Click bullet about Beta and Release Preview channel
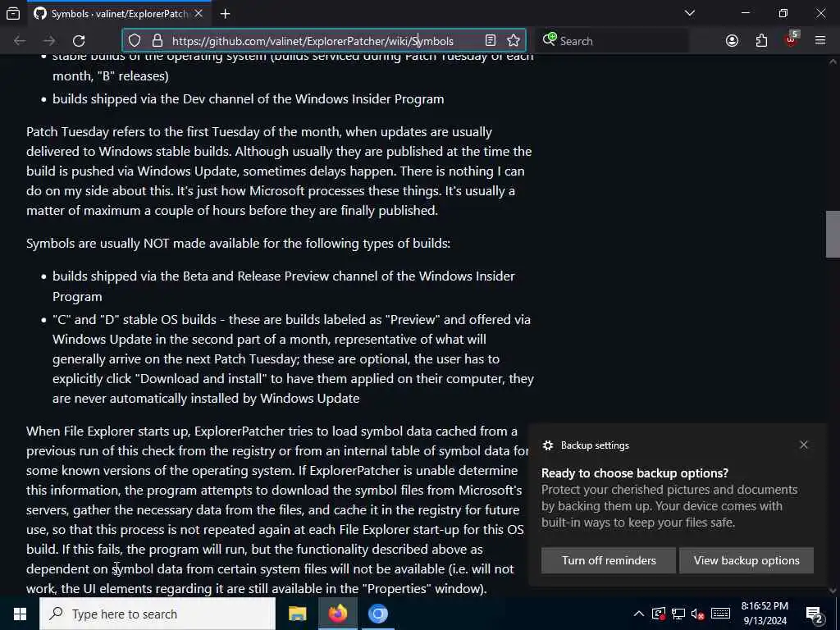The height and width of the screenshot is (630, 840). click(x=283, y=286)
